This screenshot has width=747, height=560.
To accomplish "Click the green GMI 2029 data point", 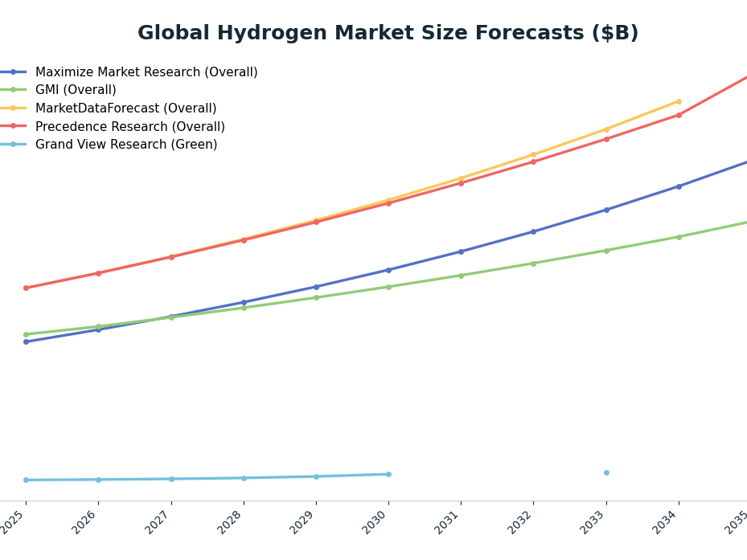I will click(x=316, y=297).
